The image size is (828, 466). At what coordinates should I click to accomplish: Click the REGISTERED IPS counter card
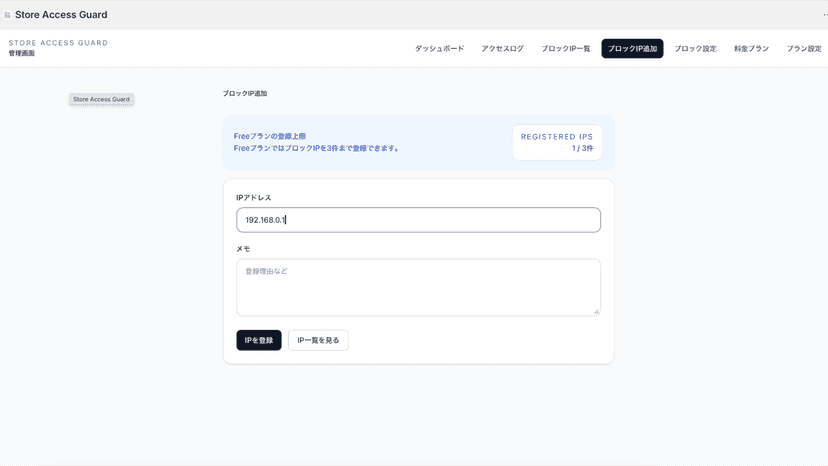(557, 142)
